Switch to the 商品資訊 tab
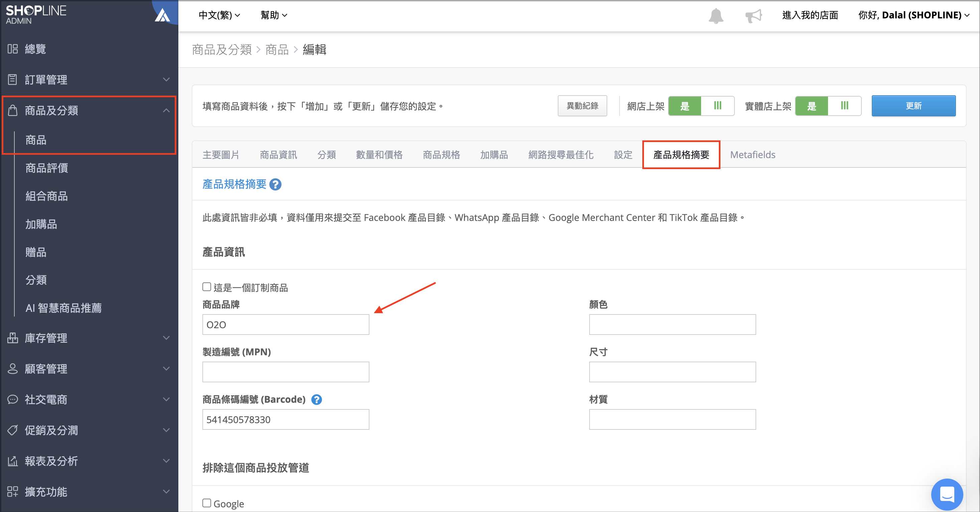This screenshot has height=512, width=980. click(x=278, y=154)
